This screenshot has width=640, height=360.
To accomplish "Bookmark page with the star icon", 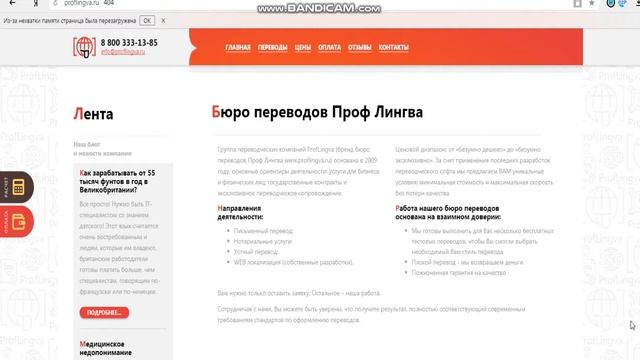I will tap(591, 3).
